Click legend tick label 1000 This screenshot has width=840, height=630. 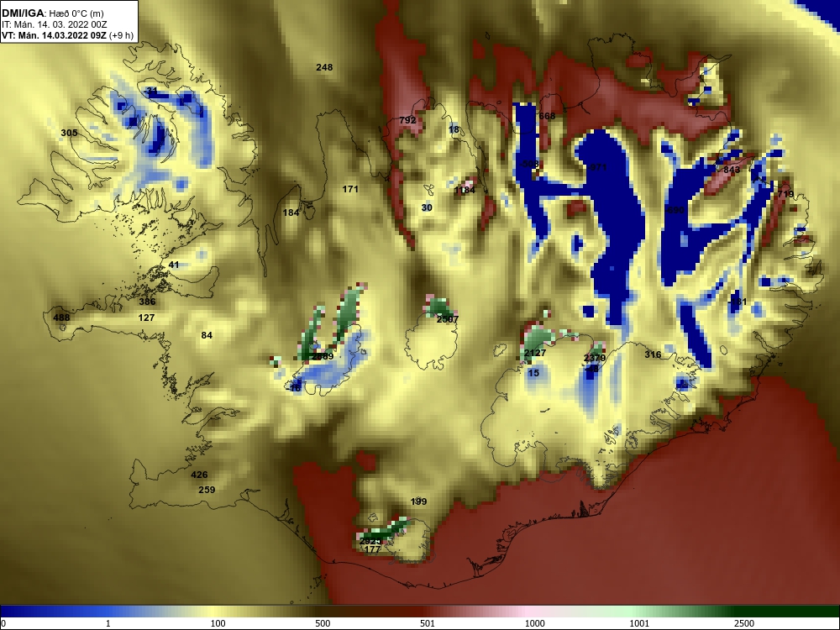coord(534,623)
